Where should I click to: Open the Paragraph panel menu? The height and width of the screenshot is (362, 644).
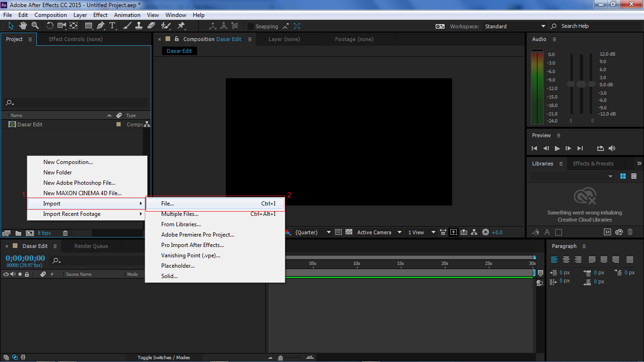[x=584, y=246]
